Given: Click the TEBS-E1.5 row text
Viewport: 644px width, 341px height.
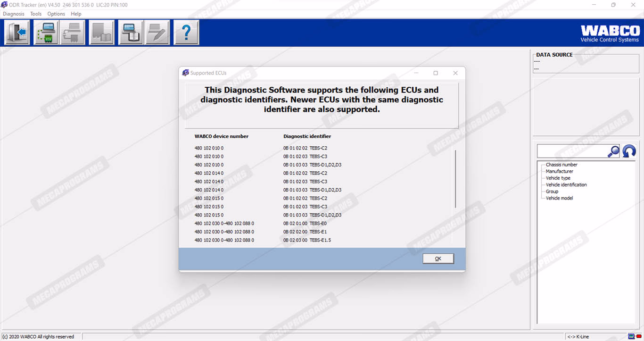Looking at the screenshot, I should coord(320,240).
